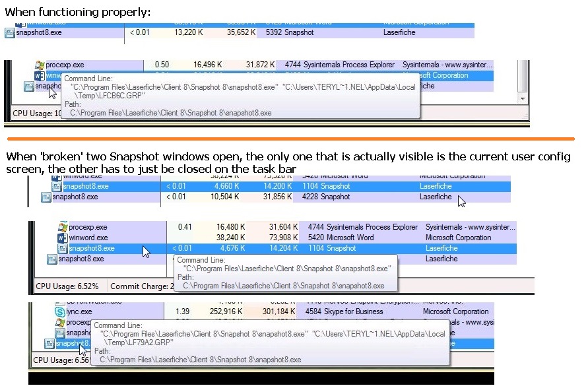The height and width of the screenshot is (392, 588).
Task: Click the '4,676 K' value in the highlighted row
Action: pos(232,248)
